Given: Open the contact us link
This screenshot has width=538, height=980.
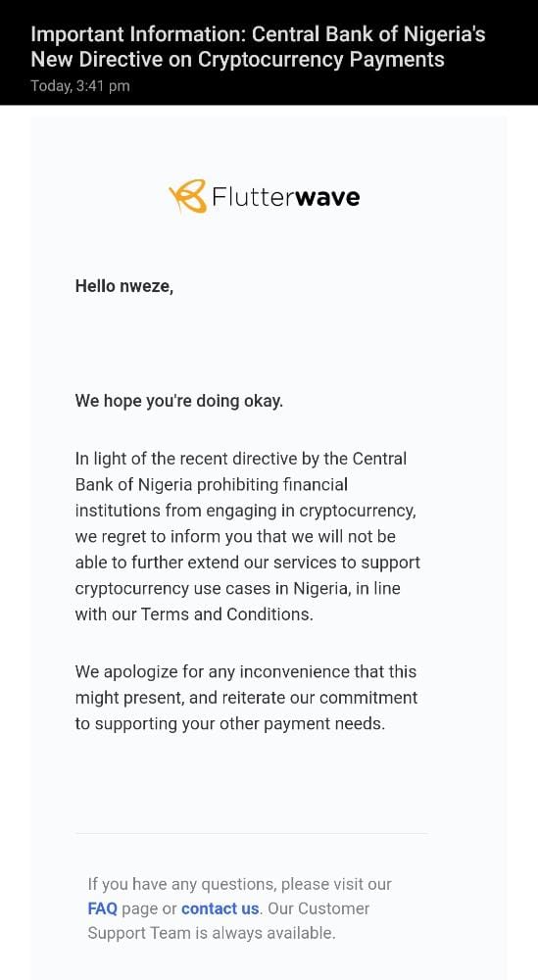Looking at the screenshot, I should 220,908.
